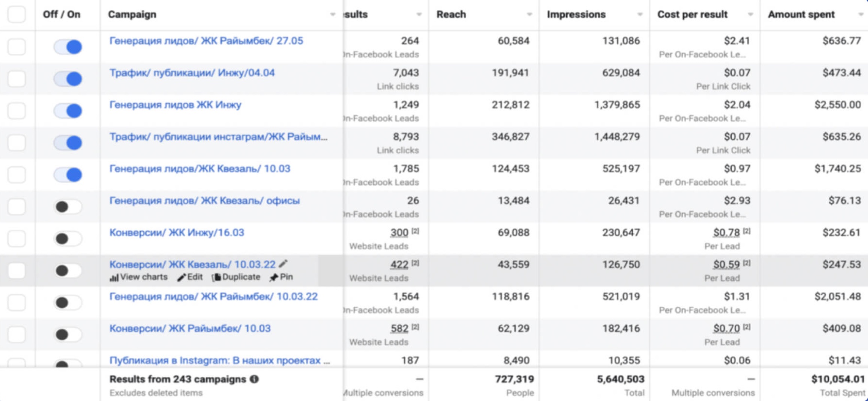Select the checkbox for Конверсии/ ЖК Райымбек/ 10.03

click(17, 334)
